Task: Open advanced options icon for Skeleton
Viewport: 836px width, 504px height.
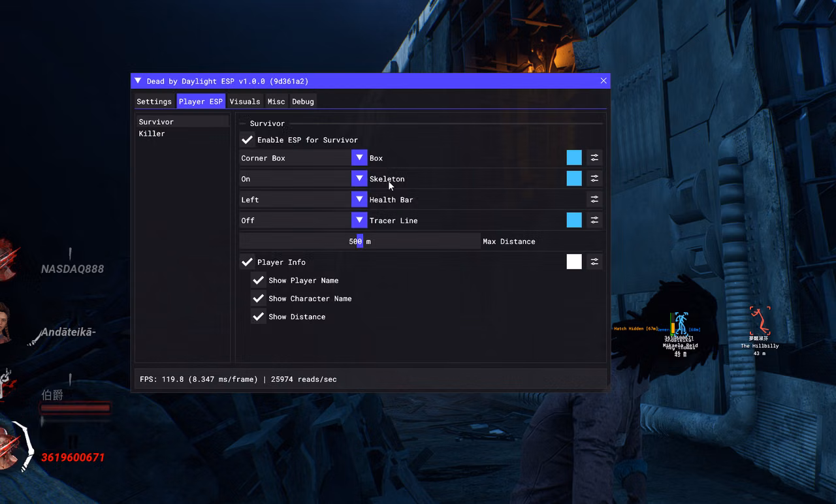Action: pyautogui.click(x=594, y=179)
